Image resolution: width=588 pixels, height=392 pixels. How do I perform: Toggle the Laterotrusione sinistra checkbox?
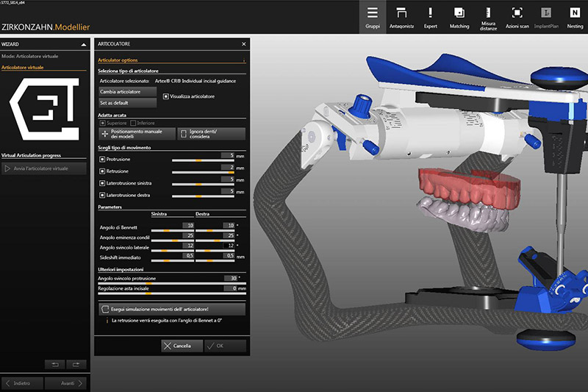click(101, 182)
